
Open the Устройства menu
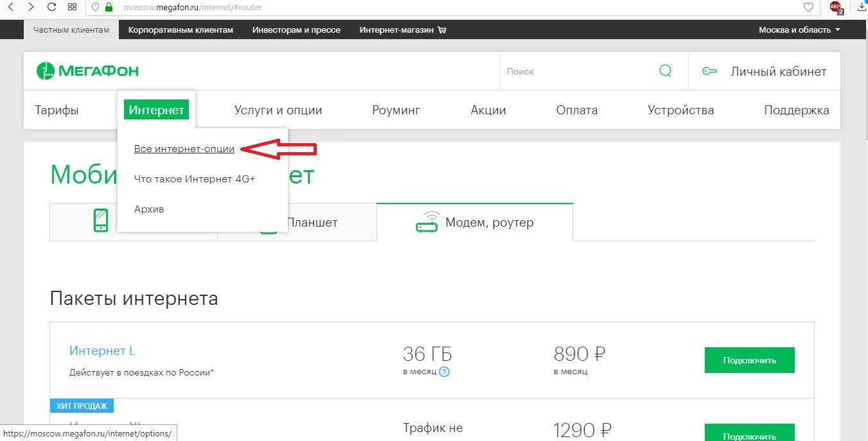coord(680,110)
